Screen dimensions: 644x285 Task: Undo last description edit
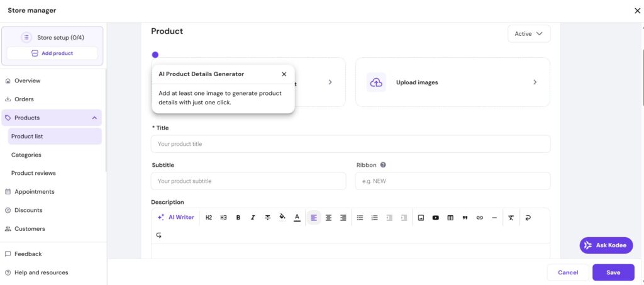click(x=528, y=218)
